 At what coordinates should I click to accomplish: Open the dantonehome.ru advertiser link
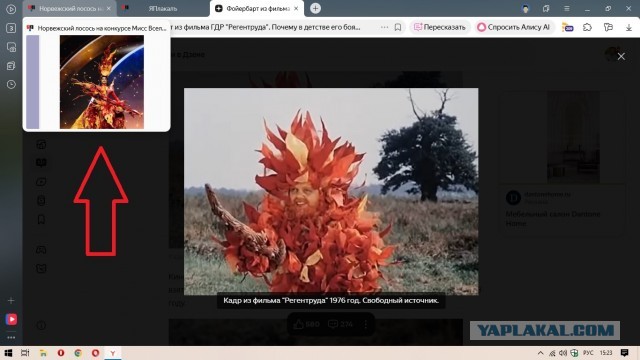point(547,194)
